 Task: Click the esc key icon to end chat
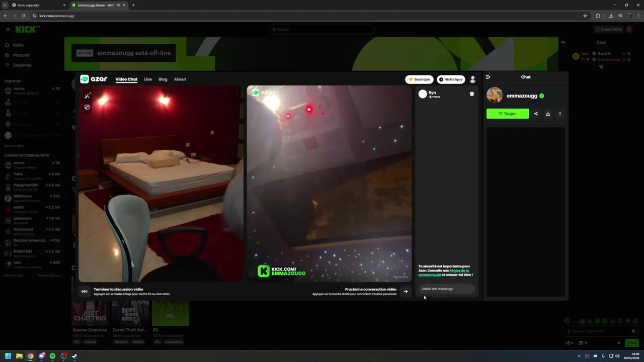[x=85, y=291]
